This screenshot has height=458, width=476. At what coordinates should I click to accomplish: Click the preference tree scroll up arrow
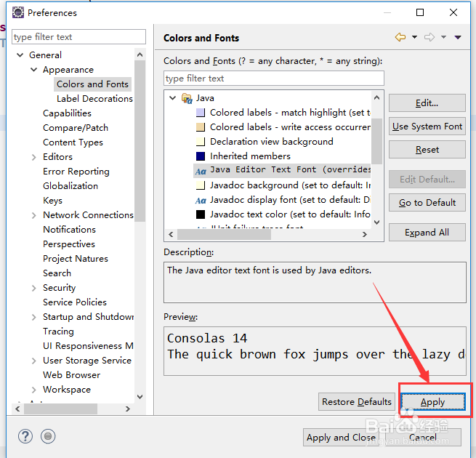point(140,55)
